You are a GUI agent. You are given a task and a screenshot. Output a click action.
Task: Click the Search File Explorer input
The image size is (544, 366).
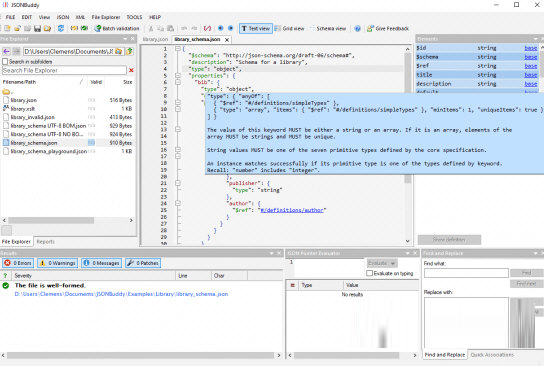64,70
